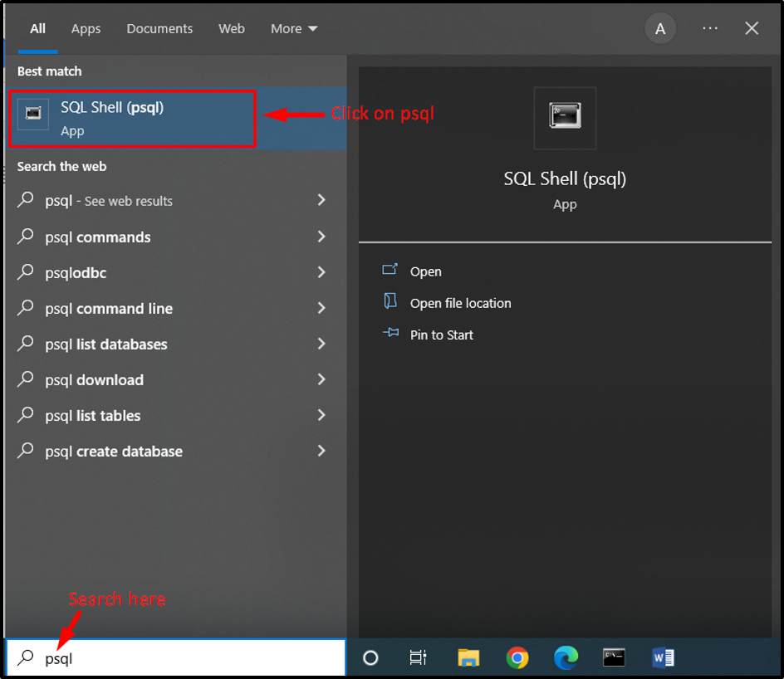Launch Google Chrome from the taskbar
Viewport: 784px width, 679px height.
click(517, 657)
